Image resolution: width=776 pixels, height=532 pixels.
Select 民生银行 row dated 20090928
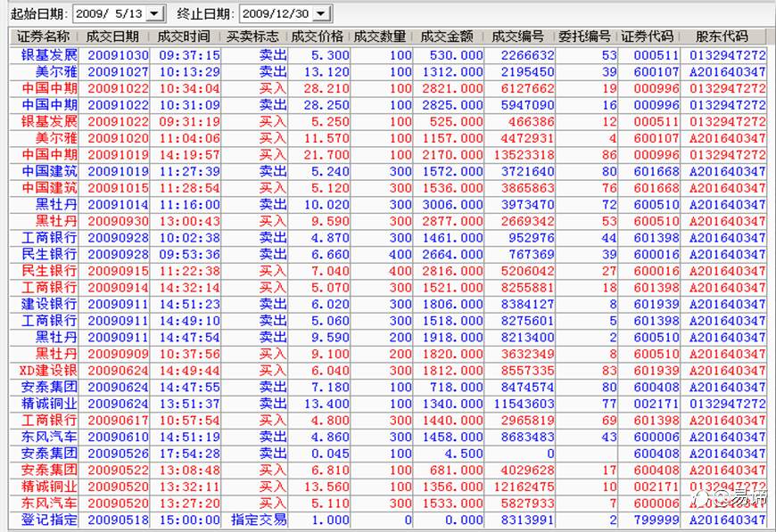pyautogui.click(x=388, y=255)
